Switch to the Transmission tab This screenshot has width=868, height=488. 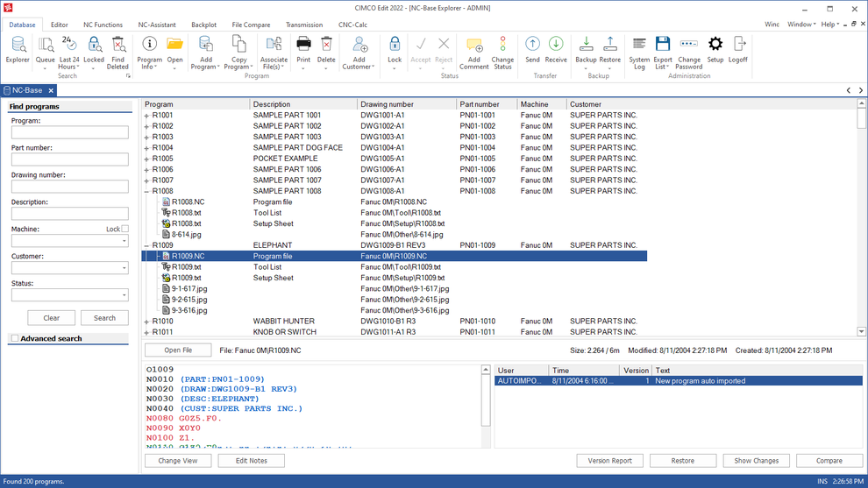(304, 25)
